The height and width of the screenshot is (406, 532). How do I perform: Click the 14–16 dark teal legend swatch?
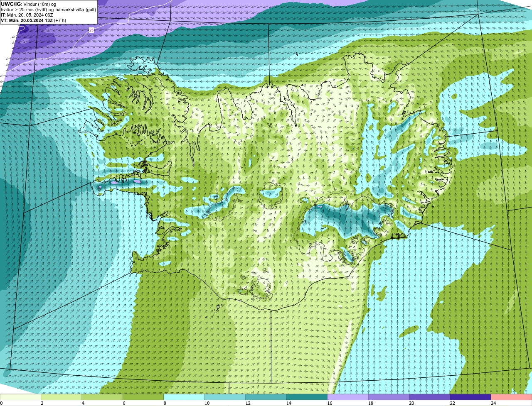[x=307, y=397]
